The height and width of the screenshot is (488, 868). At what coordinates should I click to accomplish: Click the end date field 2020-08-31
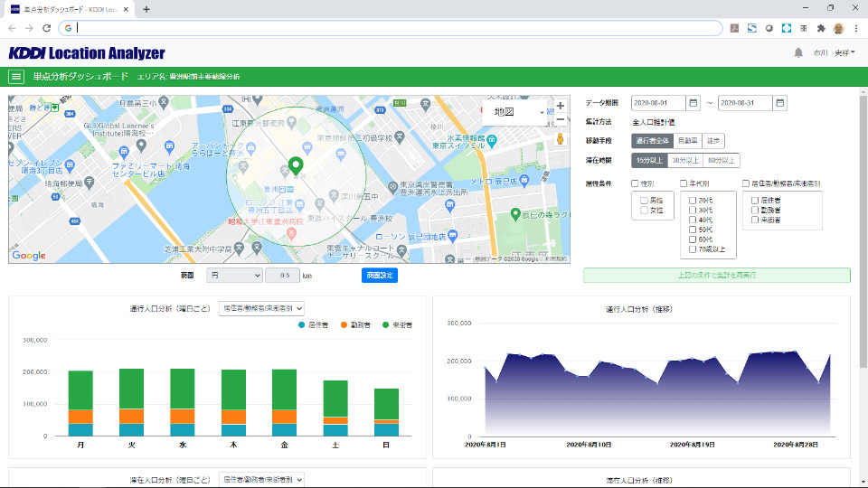coord(745,103)
